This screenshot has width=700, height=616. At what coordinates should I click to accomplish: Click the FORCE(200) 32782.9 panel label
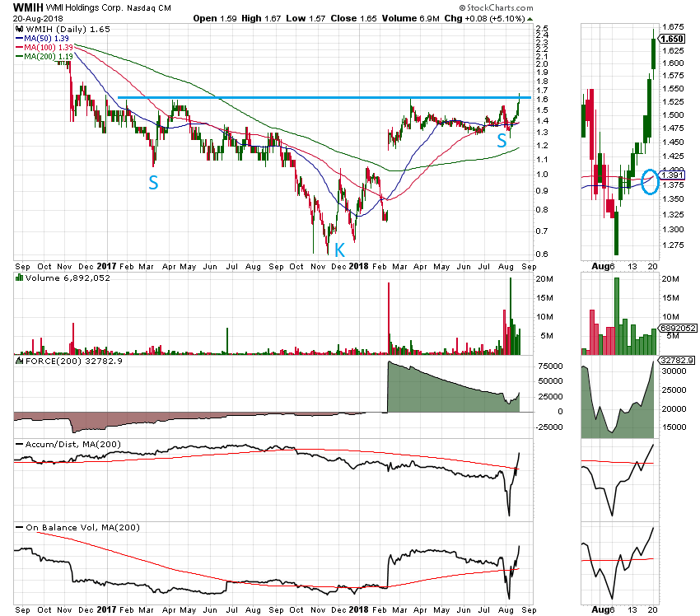coord(74,361)
